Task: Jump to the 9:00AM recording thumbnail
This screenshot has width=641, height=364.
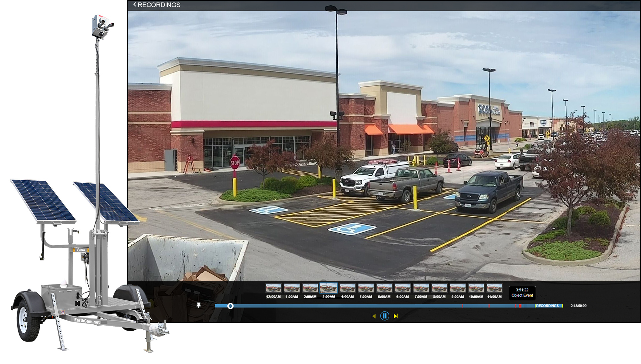Action: tap(458, 288)
